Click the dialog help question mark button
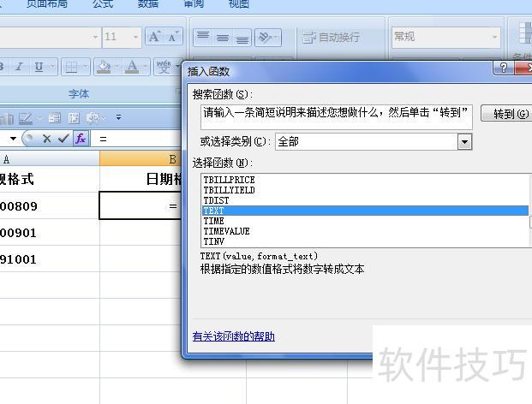This screenshot has height=404, width=532. point(504,68)
